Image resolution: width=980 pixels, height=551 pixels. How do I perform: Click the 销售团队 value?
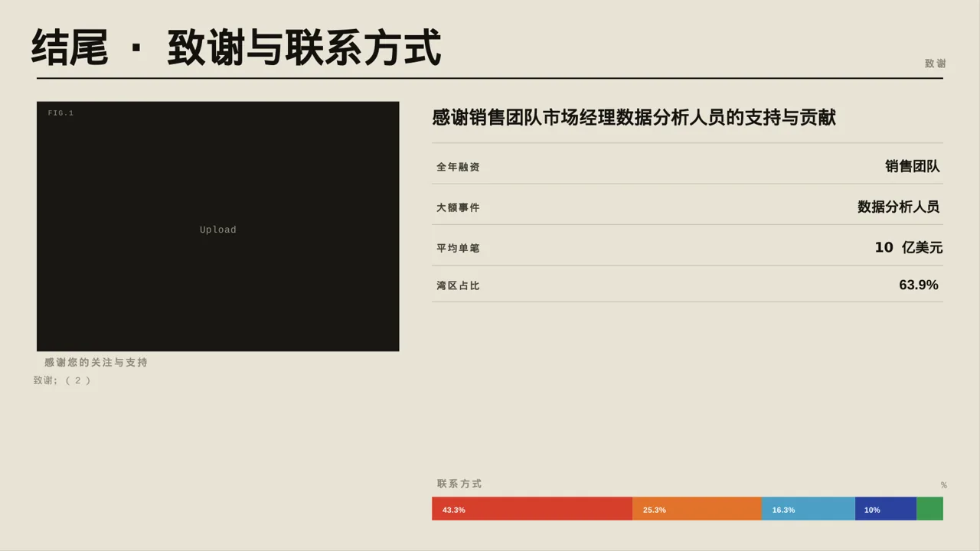pos(913,166)
